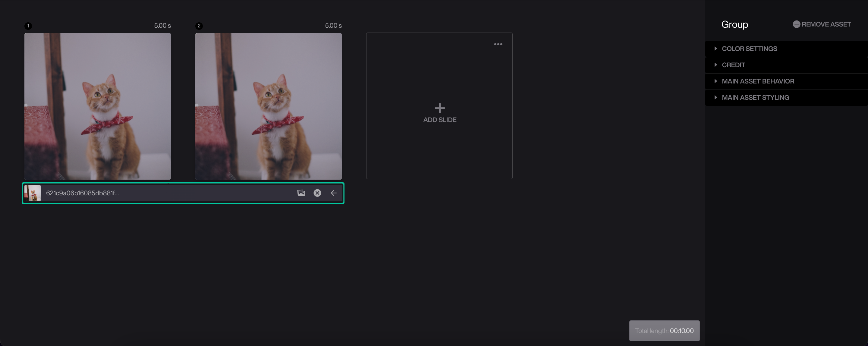
Task: Open the three-dots menu on empty slide
Action: (498, 44)
